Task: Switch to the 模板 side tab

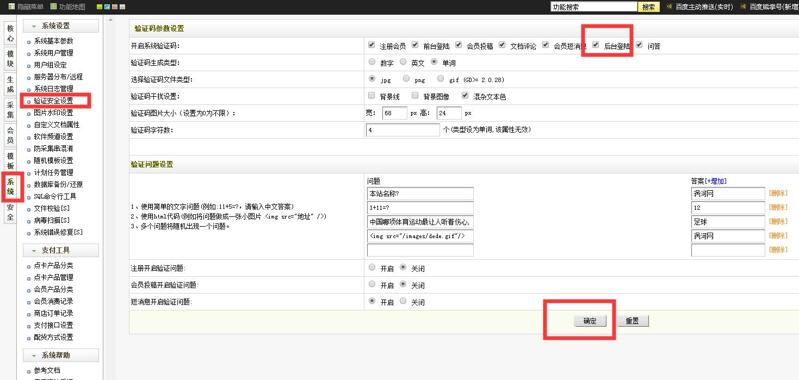Action: (11, 161)
